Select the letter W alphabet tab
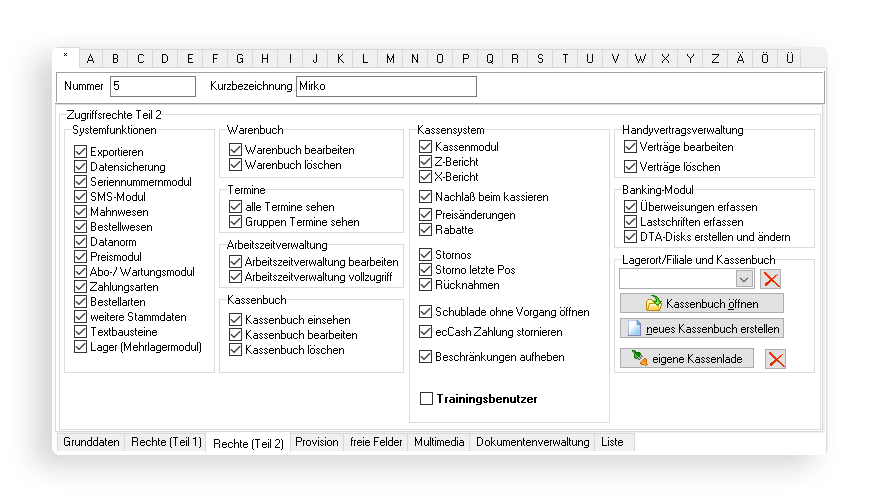 pos(640,58)
